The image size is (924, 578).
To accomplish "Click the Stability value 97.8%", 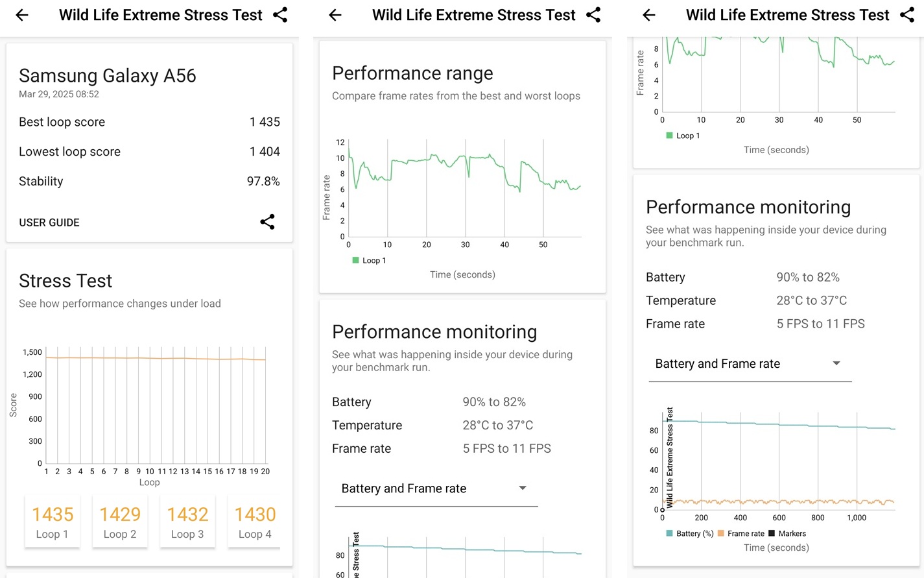I will coord(263,182).
